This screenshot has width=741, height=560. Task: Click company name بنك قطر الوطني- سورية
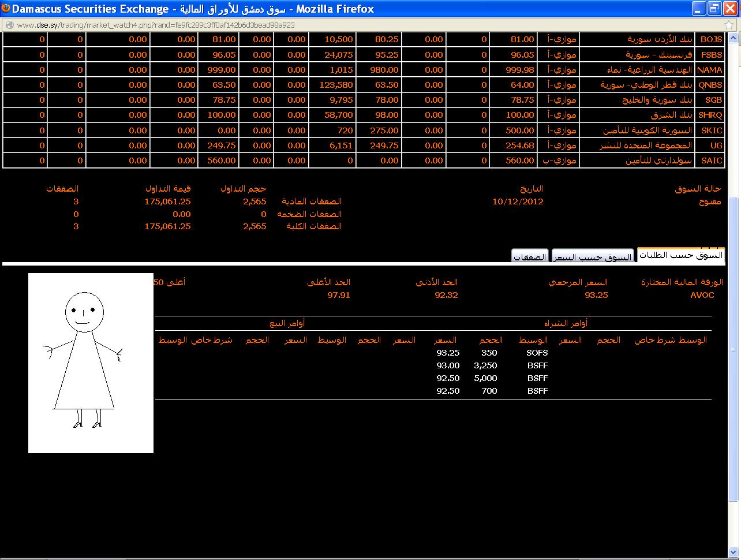646,85
